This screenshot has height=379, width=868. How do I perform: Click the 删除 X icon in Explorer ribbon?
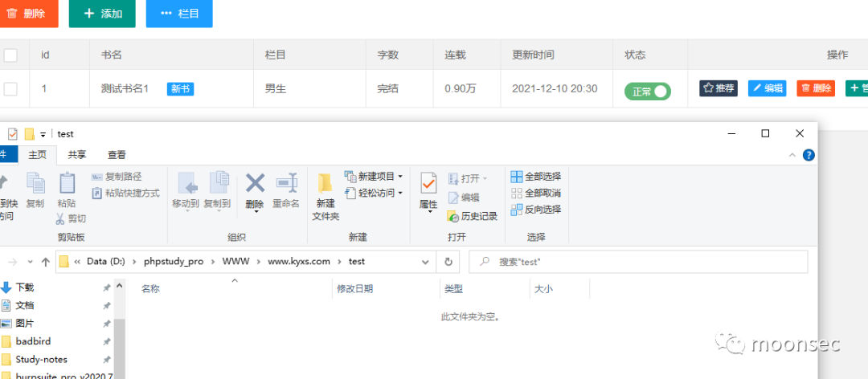click(256, 183)
